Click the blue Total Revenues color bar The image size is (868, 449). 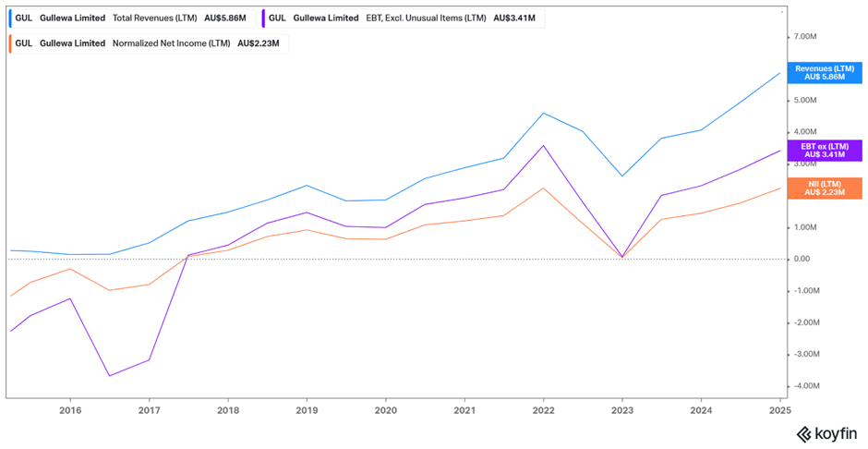(x=11, y=18)
